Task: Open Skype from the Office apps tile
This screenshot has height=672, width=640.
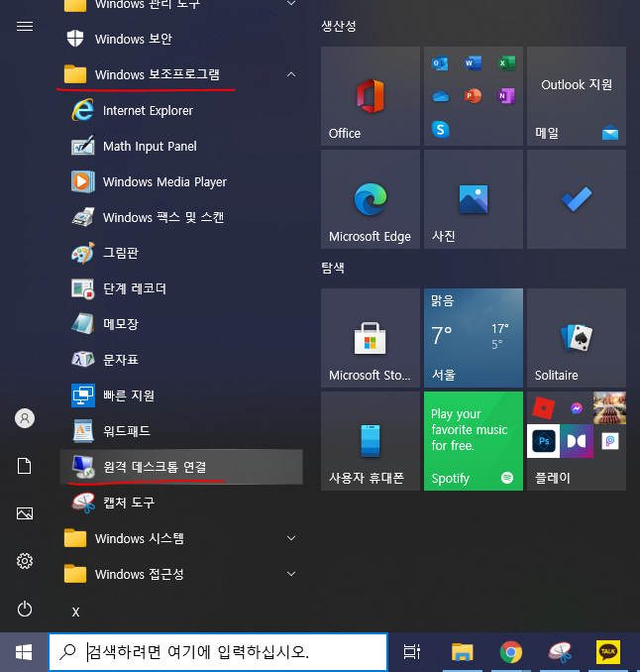Action: point(441,129)
